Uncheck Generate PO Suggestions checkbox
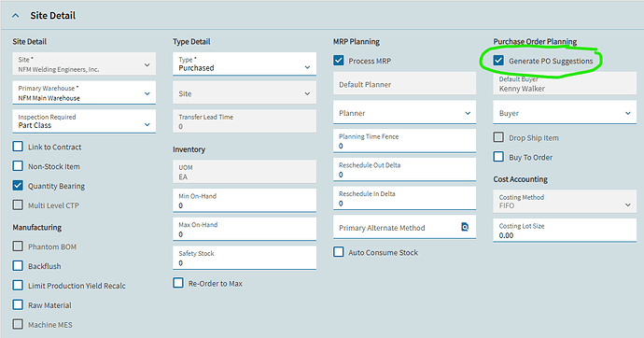Viewport: 644px width, 338px height. [498, 61]
